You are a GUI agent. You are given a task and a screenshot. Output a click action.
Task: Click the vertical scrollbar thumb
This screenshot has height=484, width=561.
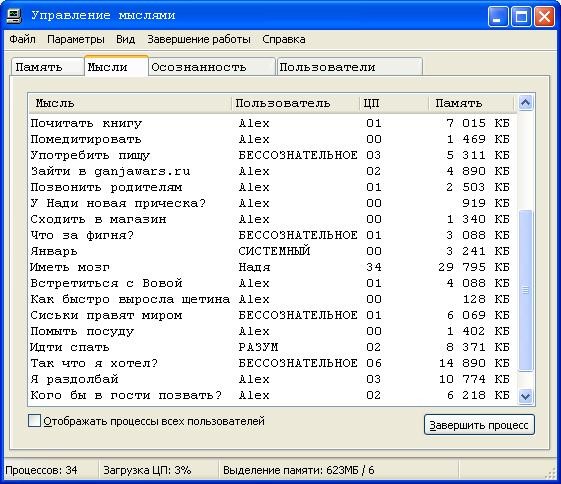525,291
